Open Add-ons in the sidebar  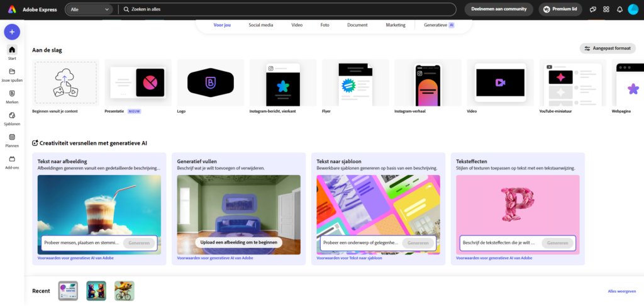click(12, 162)
